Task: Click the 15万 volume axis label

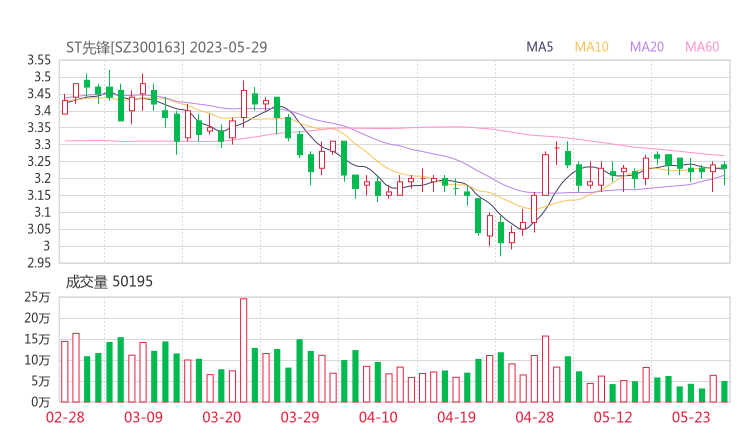Action: [x=37, y=339]
